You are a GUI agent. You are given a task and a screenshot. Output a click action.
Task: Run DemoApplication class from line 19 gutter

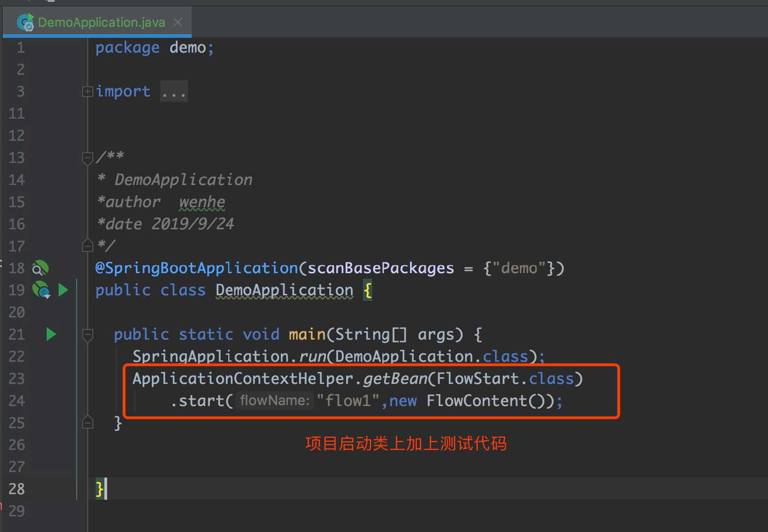coord(63,290)
